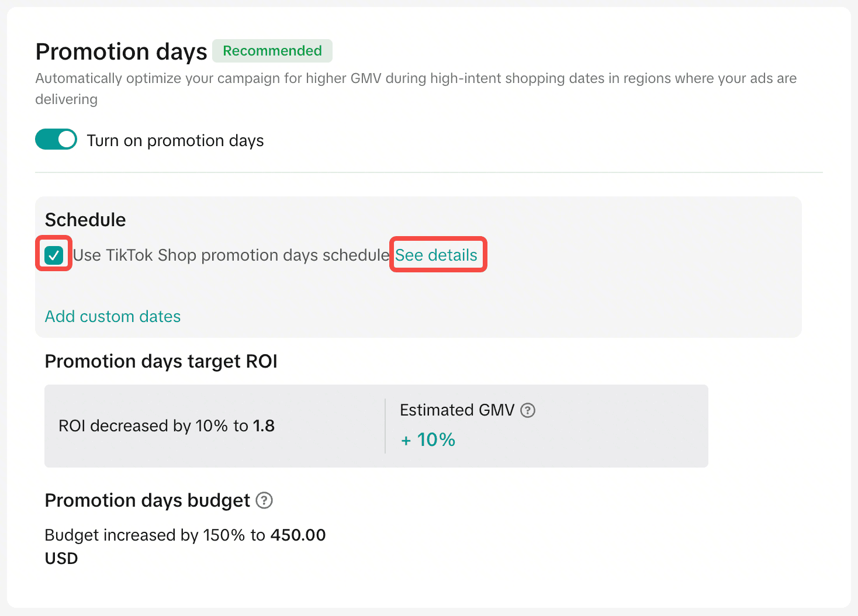858x616 pixels.
Task: Click the Estimated GMV help icon
Action: tap(528, 410)
